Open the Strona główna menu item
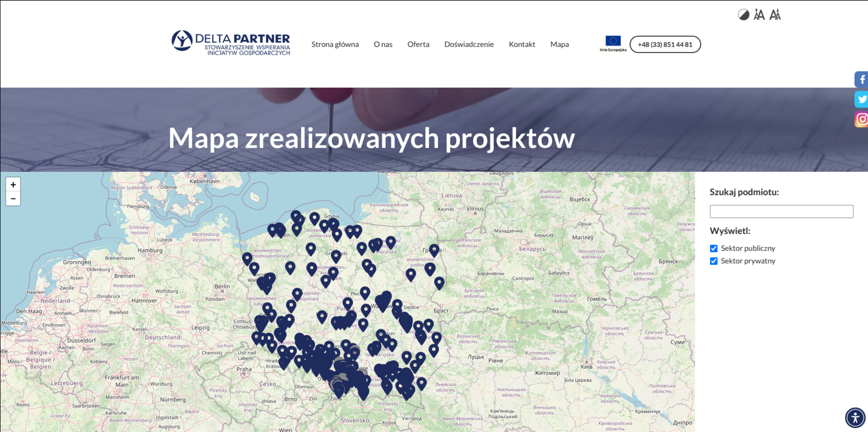Image resolution: width=868 pixels, height=432 pixels. [335, 44]
